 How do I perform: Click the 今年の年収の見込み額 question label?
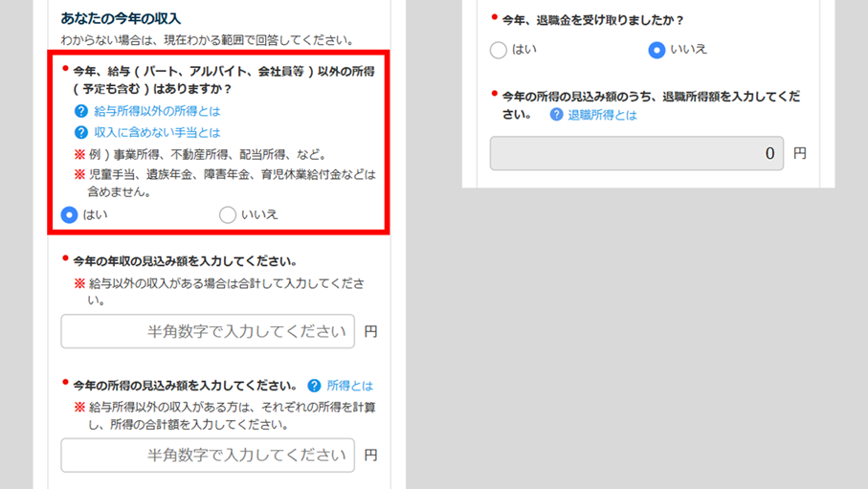(x=186, y=261)
